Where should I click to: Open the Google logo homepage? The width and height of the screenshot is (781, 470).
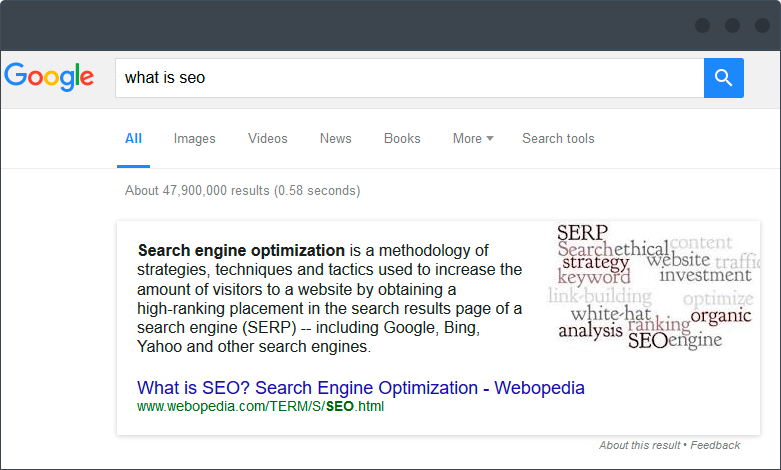[x=49, y=77]
